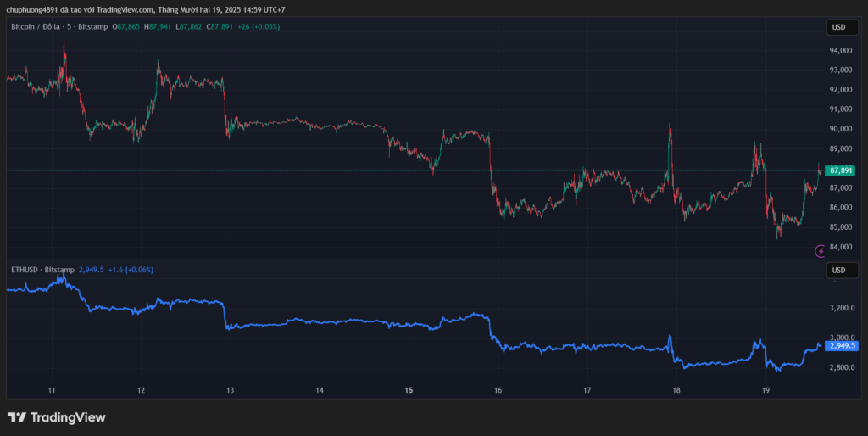Click the 84,000 price axis label
Screen dimensions: 868x436
pyautogui.click(x=841, y=247)
